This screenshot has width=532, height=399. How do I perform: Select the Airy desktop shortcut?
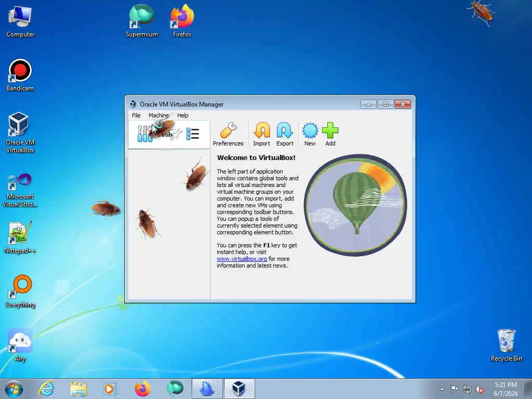click(x=20, y=345)
